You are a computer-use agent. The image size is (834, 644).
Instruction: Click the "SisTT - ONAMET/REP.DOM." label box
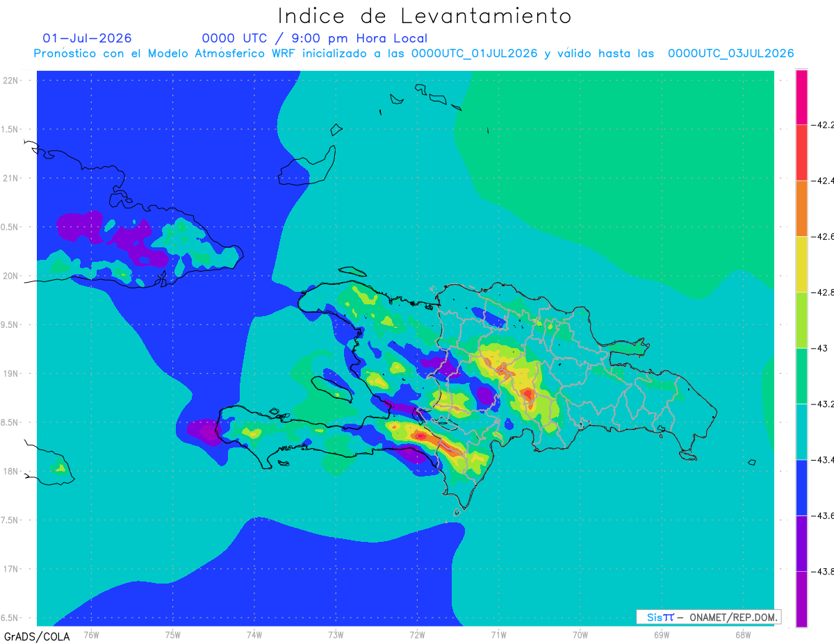tap(708, 617)
